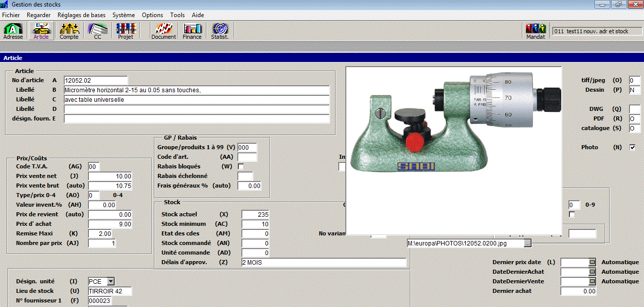Expand the Désign. unité PCE dropdown
Image resolution: width=644 pixels, height=307 pixels.
tap(111, 281)
